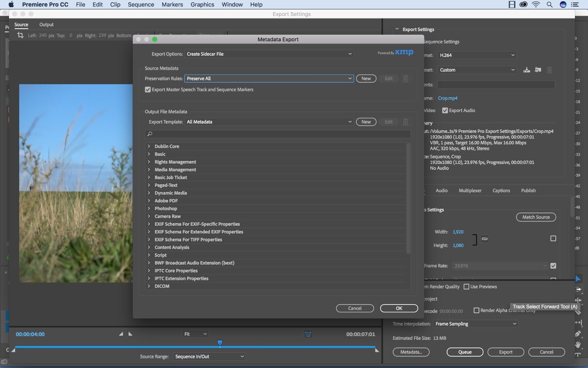Toggle the width/height match source checkbox
Image resolution: width=588 pixels, height=368 pixels.
(553, 238)
